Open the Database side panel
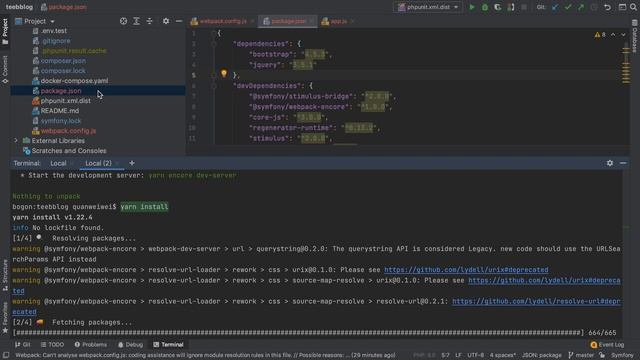 pos(635,37)
